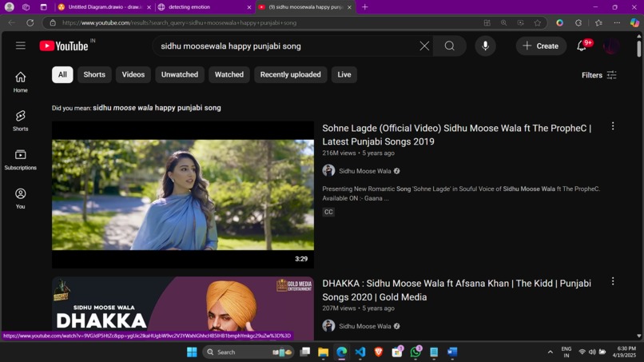The image size is (644, 362).
Task: Open Copilot sidebar icon
Action: pyautogui.click(x=634, y=23)
